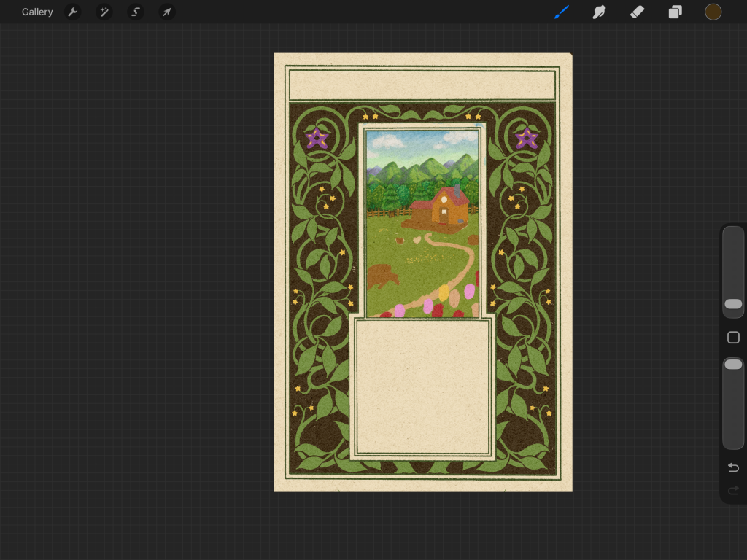Screen dimensions: 747x560
Task: Click the brush opacity slider handle
Action: (733, 364)
